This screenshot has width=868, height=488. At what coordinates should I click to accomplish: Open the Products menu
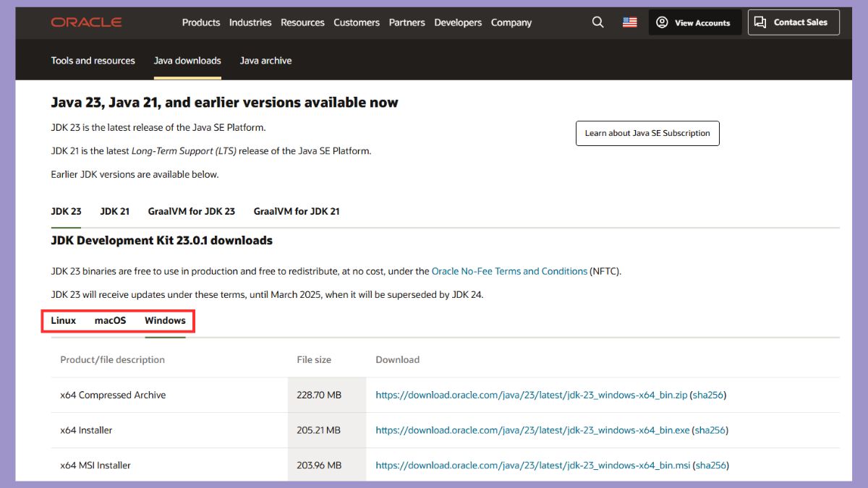coord(201,22)
